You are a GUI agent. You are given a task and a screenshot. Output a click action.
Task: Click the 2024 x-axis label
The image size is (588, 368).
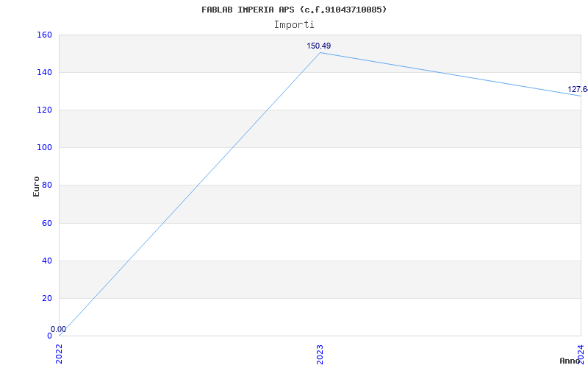[x=581, y=354]
